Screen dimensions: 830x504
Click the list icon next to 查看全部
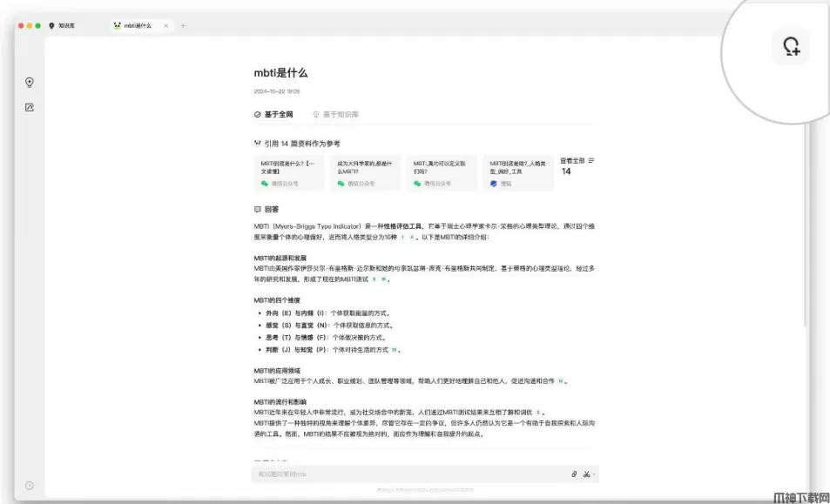[x=591, y=160]
